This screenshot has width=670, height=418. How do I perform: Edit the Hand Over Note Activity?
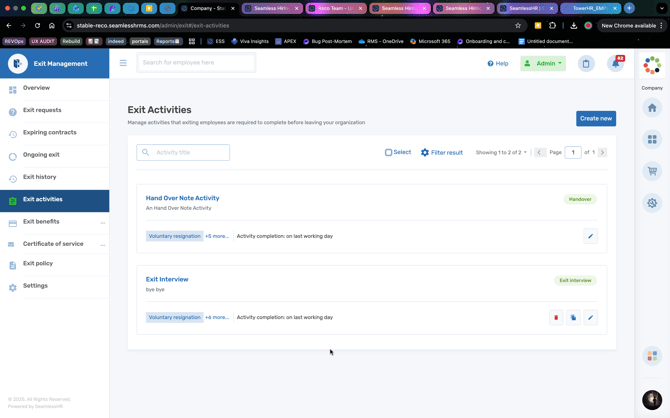pos(590,236)
